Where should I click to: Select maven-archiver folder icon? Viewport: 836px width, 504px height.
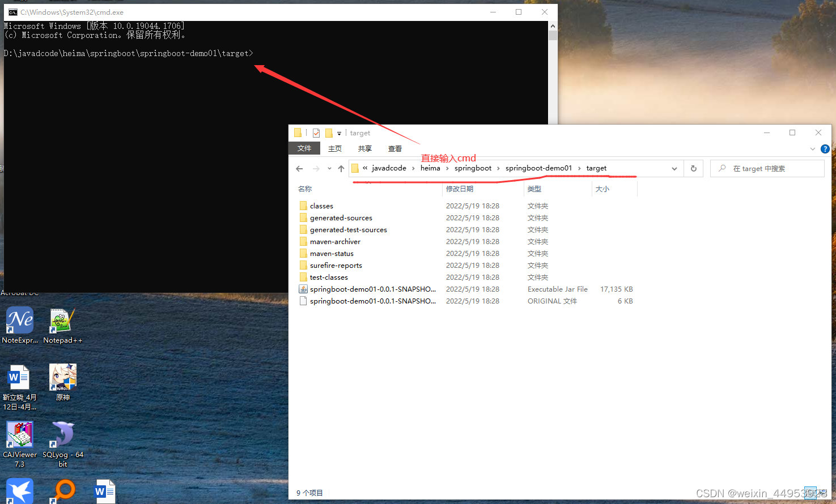303,241
